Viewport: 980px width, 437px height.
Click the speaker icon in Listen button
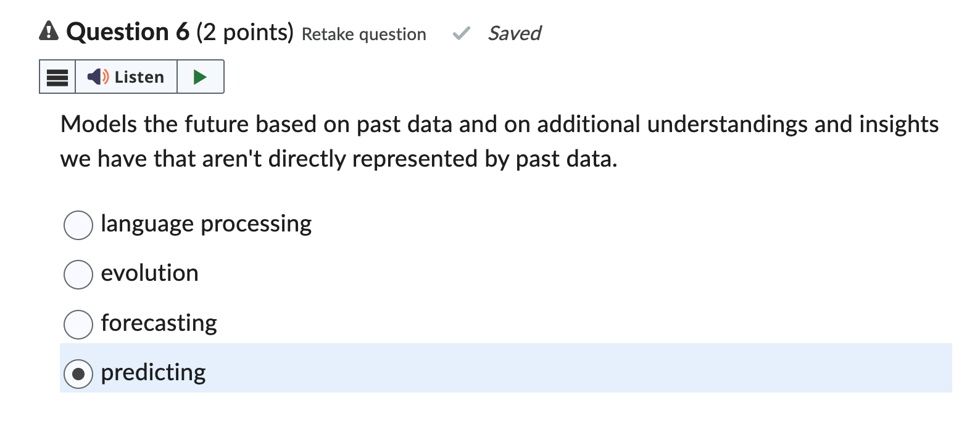98,77
